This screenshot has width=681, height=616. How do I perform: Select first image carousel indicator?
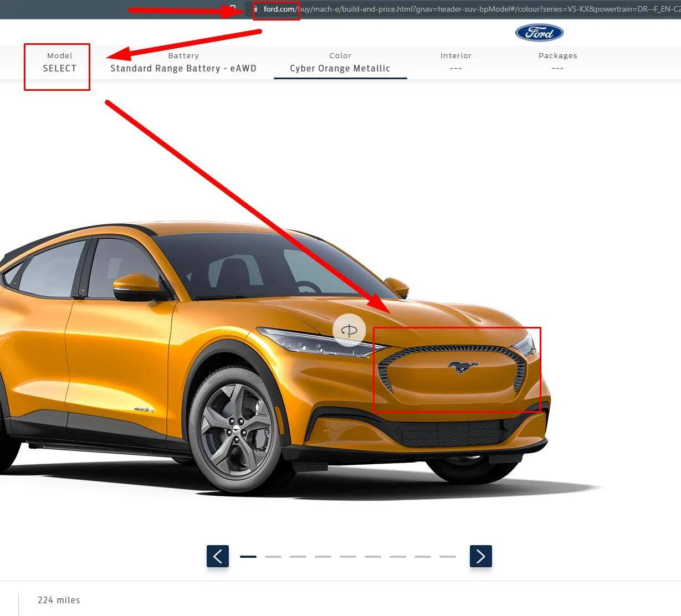click(248, 557)
